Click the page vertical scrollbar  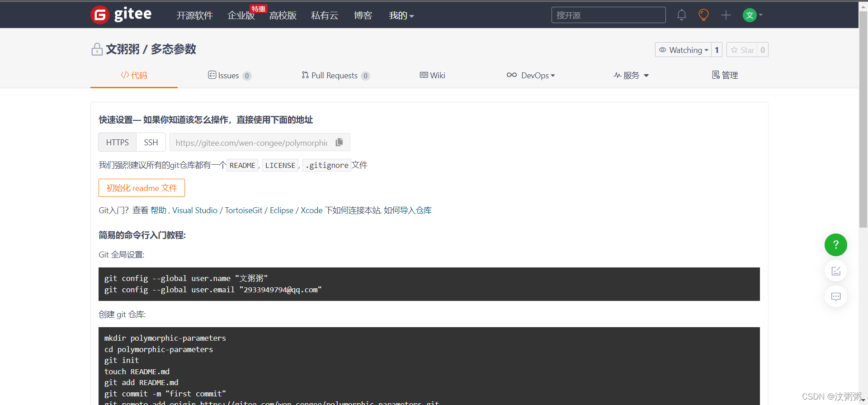pos(863,120)
